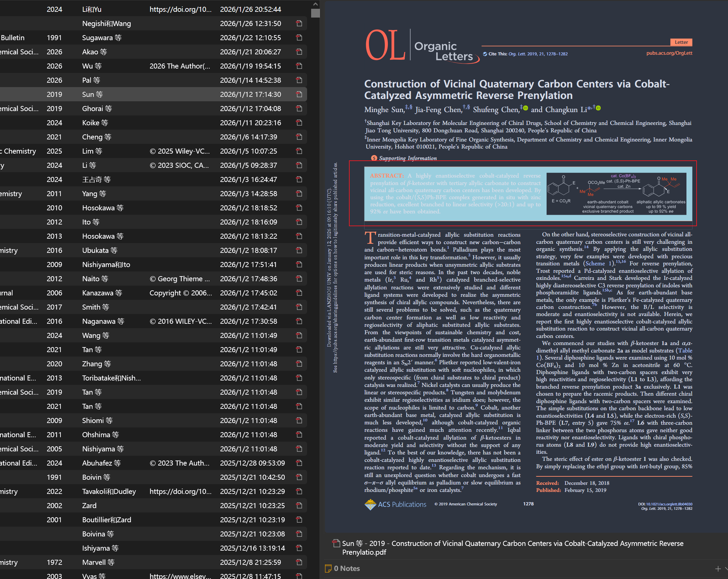Click the abstract graphic in PDF preview
Screen dimensions: 728x579
616,193
